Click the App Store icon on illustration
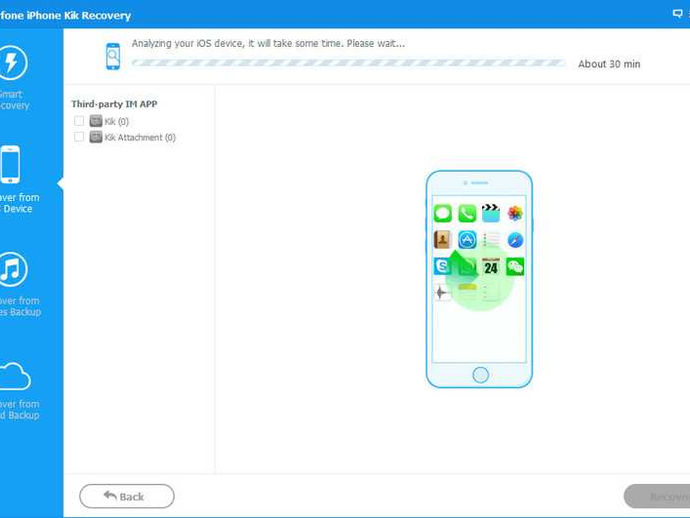 [x=467, y=240]
